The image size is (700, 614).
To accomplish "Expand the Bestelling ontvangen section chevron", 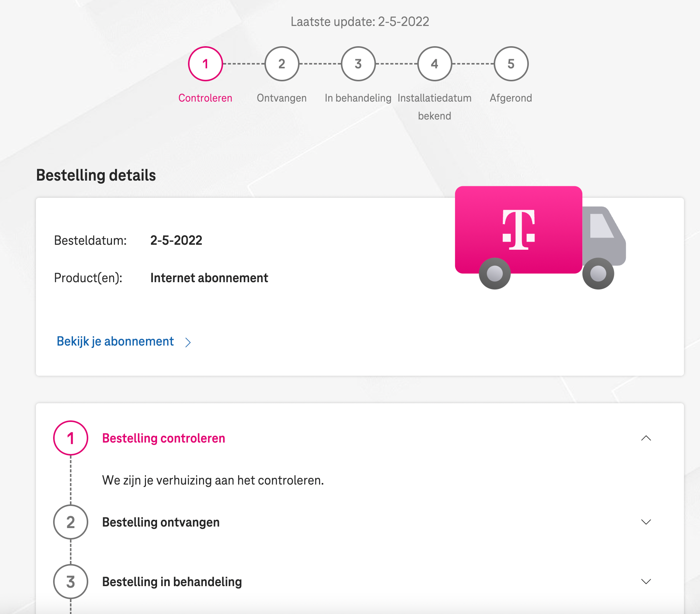I will pyautogui.click(x=646, y=522).
